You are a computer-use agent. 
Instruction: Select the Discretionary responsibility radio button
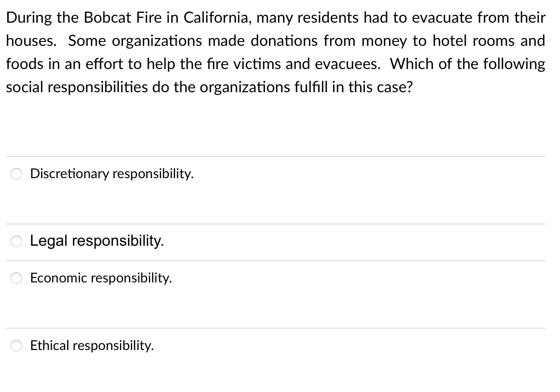(x=16, y=174)
